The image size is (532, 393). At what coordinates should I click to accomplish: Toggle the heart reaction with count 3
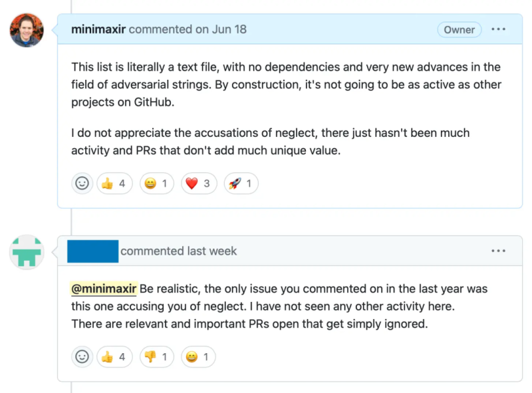199,184
